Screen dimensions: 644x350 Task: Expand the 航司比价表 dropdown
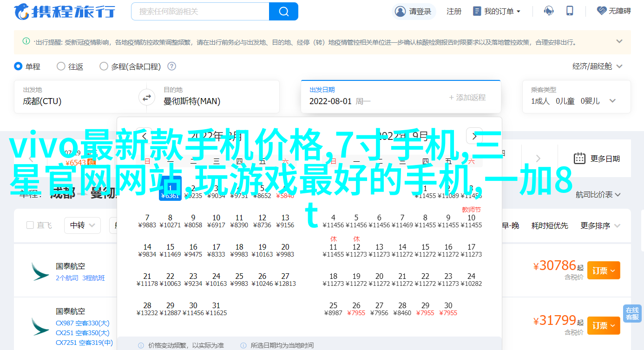click(x=598, y=195)
